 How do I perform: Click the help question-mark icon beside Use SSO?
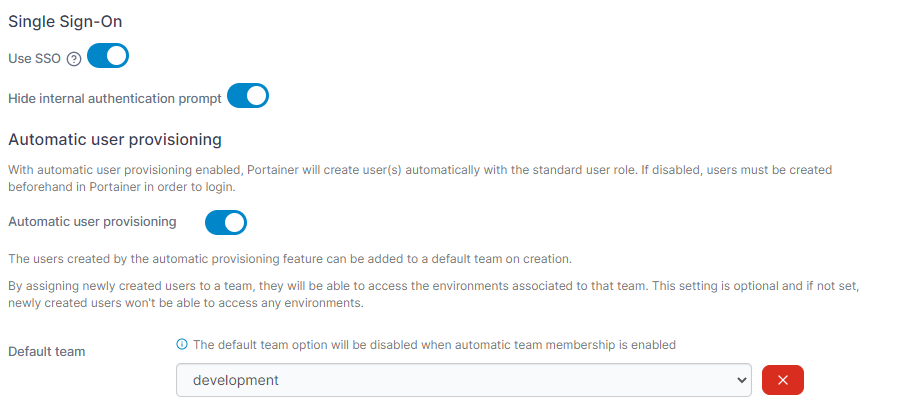pos(74,59)
